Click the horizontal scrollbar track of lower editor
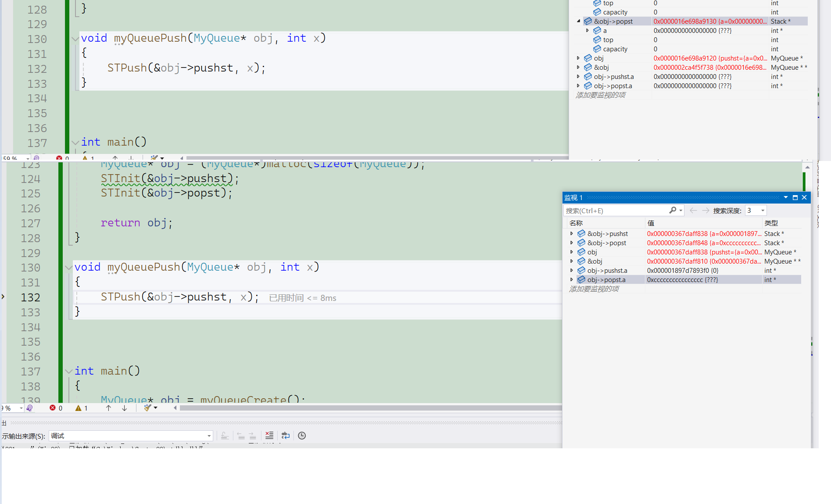This screenshot has width=831, height=504. point(371,408)
